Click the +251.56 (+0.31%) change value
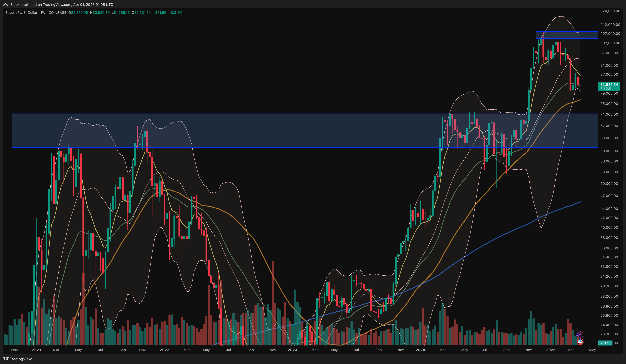Screen dimensions: 626x364 click(x=167, y=13)
